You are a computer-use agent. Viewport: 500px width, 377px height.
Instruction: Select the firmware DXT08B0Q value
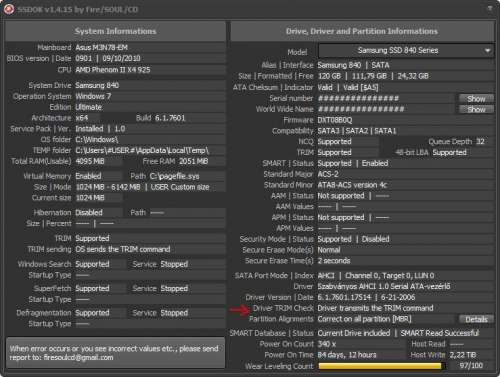[x=335, y=120]
